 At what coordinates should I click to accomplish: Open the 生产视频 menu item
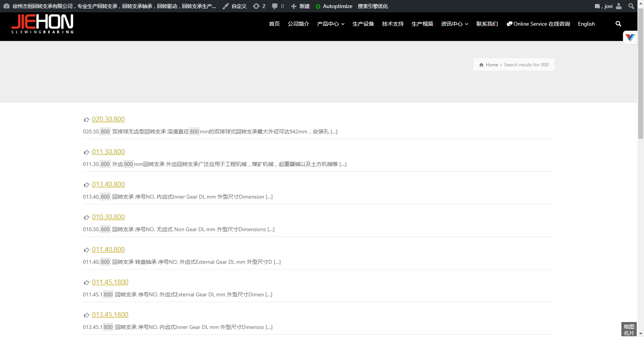pos(422,24)
